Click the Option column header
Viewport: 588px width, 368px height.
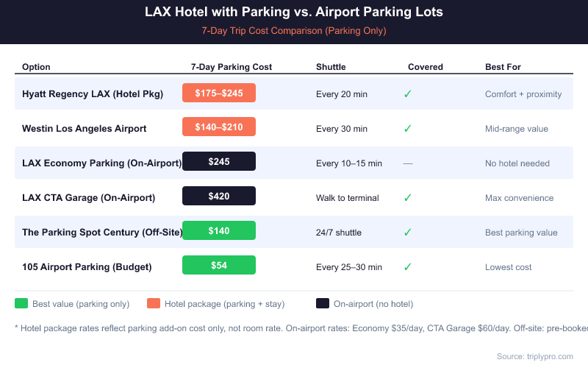36,67
